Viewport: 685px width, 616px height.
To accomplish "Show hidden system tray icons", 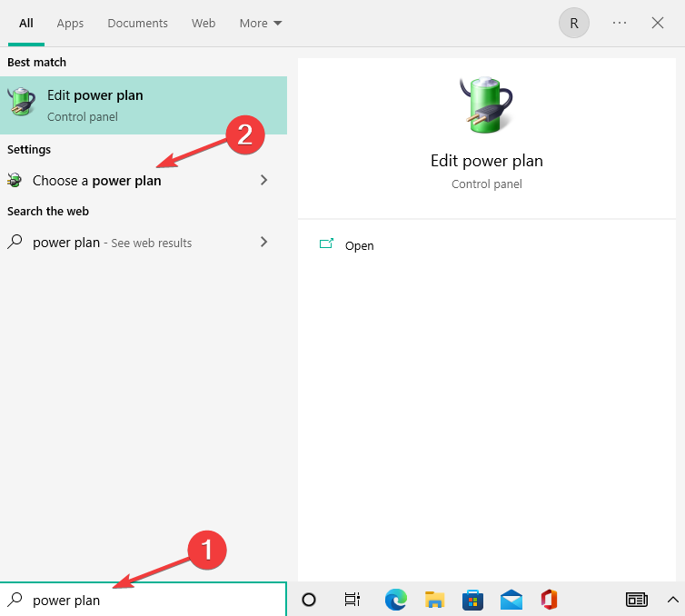I will click(x=673, y=600).
